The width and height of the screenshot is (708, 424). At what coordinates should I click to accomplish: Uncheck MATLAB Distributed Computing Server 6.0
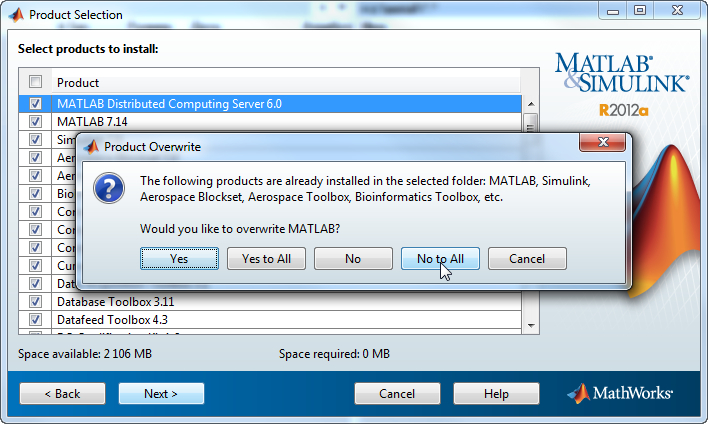35,104
